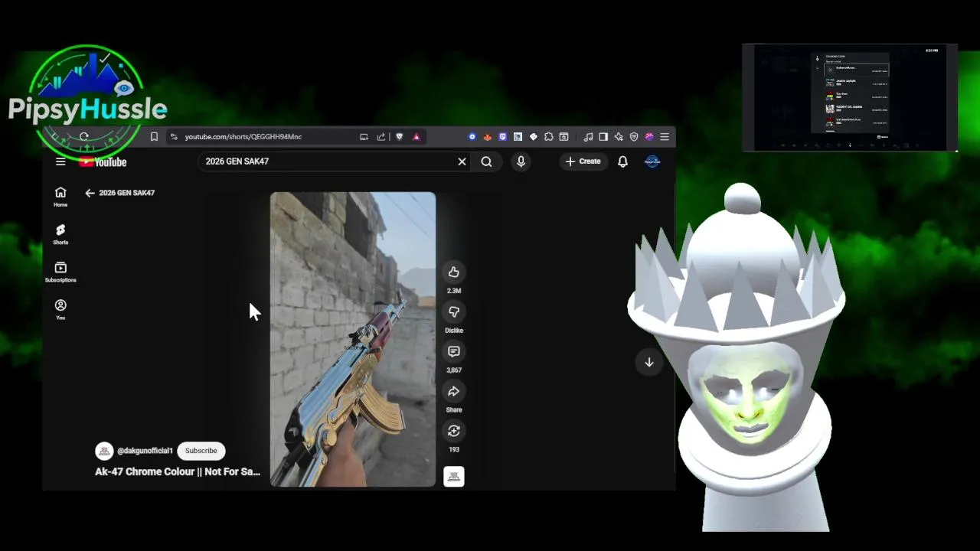Click the share page icon in the address bar
The width and height of the screenshot is (980, 551).
(381, 137)
